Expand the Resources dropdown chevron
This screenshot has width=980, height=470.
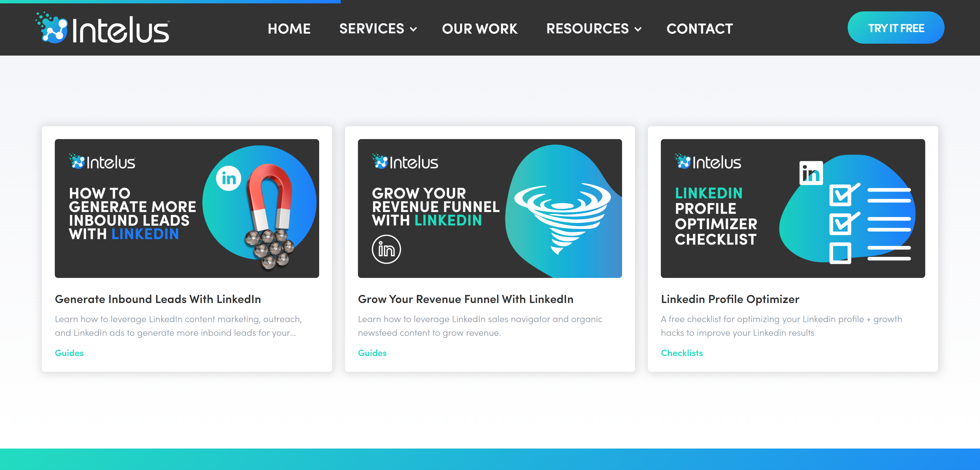coord(638,29)
